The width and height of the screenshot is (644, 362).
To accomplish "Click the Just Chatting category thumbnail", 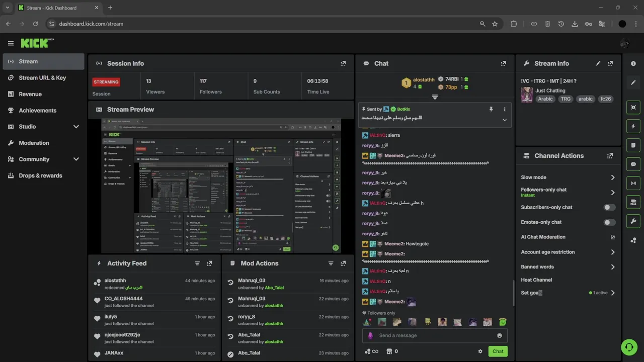I will pos(527,95).
